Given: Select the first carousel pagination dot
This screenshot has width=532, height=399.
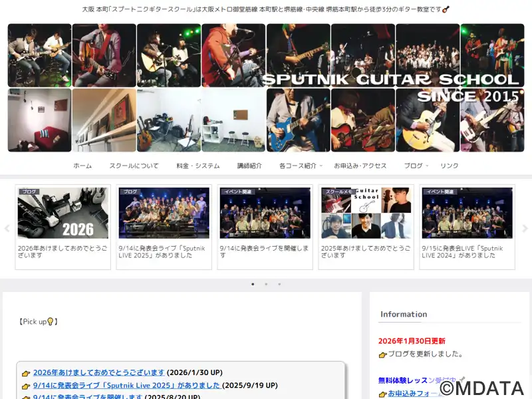Looking at the screenshot, I should click(253, 284).
